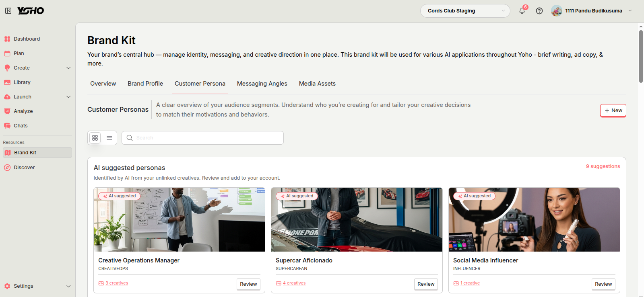Select the Customer Persona tab
Image resolution: width=644 pixels, height=297 pixels.
point(200,84)
